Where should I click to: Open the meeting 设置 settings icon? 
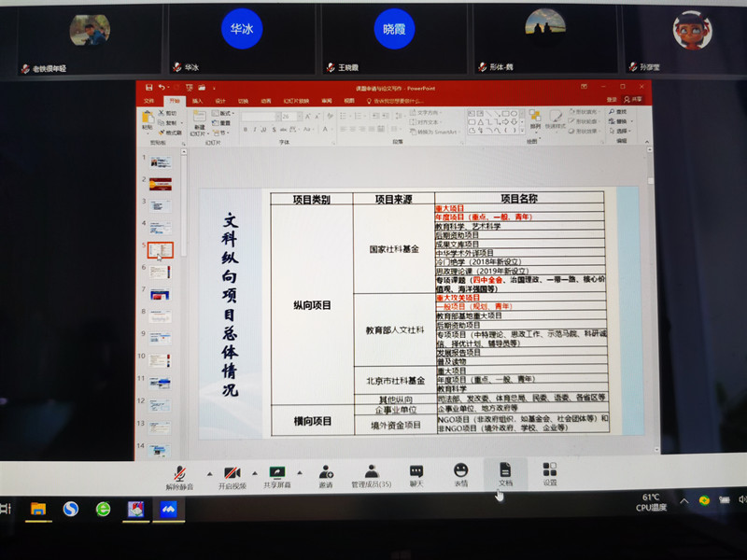[550, 470]
